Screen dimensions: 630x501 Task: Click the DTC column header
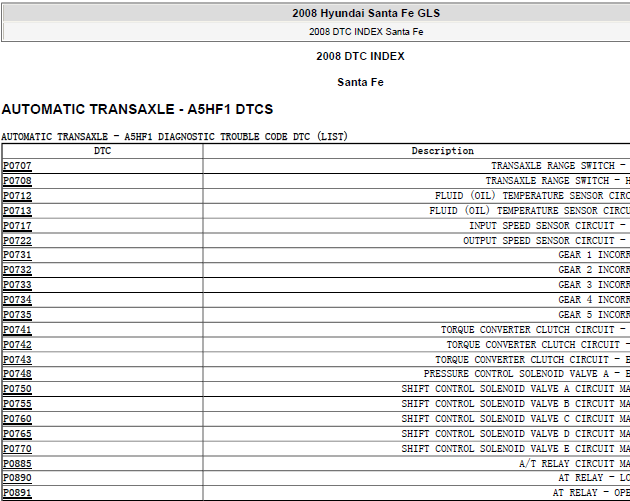coord(102,151)
